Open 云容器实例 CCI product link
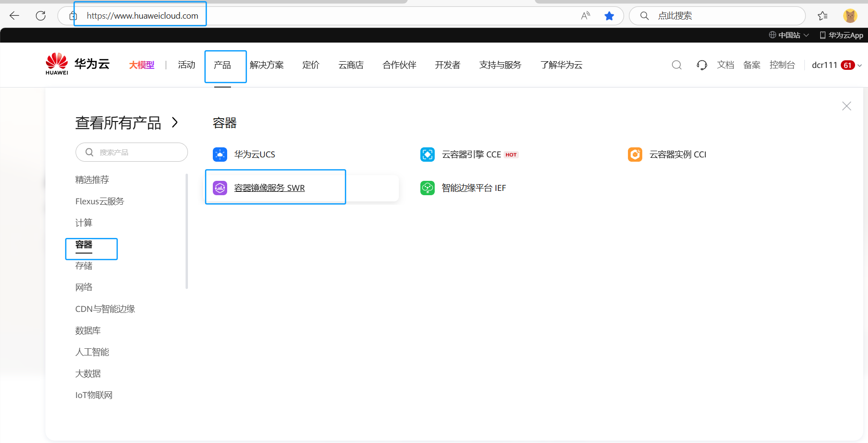868x443 pixels. click(x=678, y=155)
